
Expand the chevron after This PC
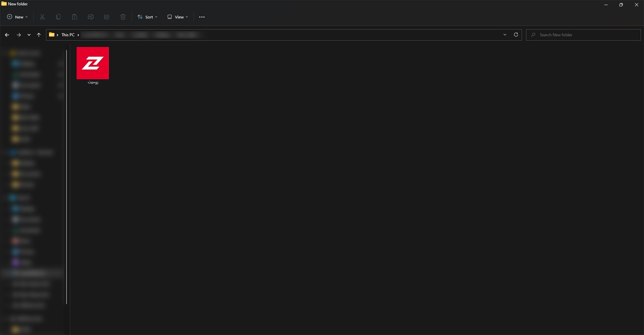[78, 35]
